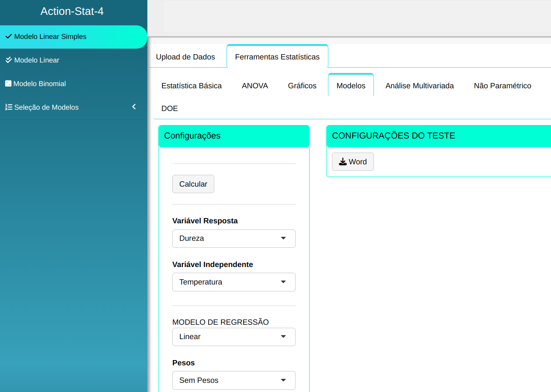Open the Modelo de Regressão Linear dropdown
Screen dimensions: 551x392
(x=234, y=337)
